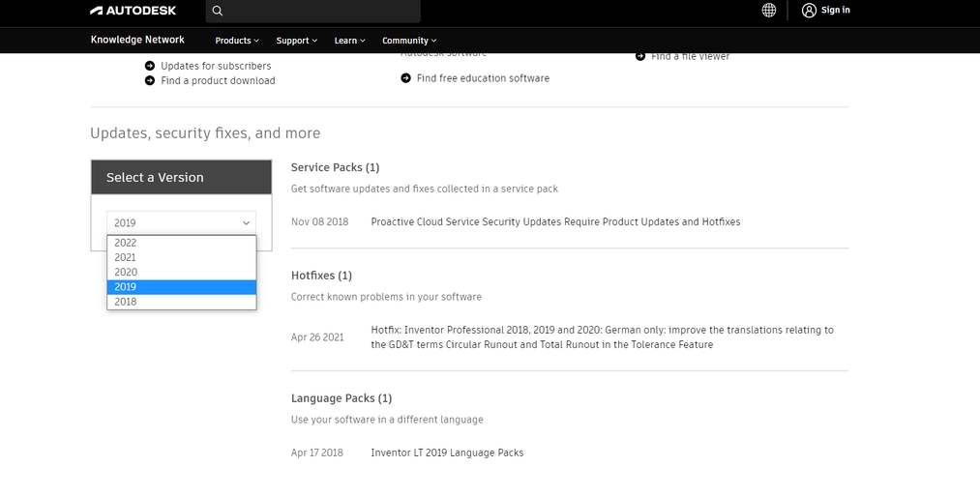Click the Select a Version header
This screenshot has height=496, width=980.
(x=181, y=177)
